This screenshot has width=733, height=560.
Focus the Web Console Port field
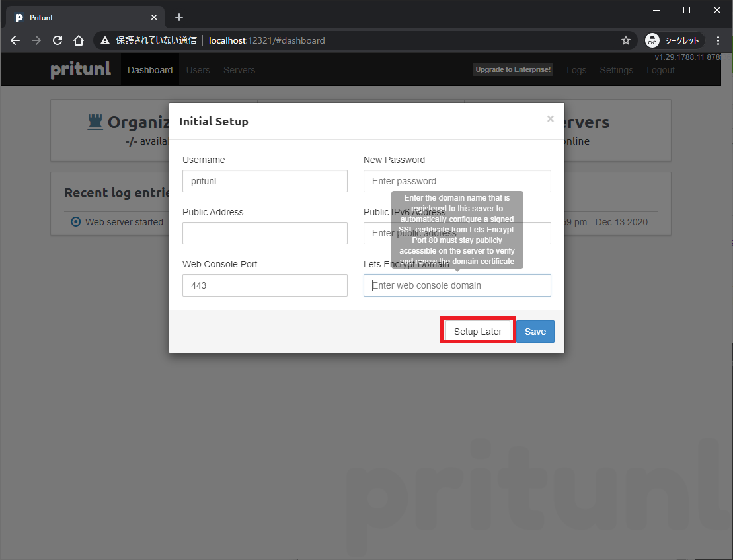tap(265, 285)
